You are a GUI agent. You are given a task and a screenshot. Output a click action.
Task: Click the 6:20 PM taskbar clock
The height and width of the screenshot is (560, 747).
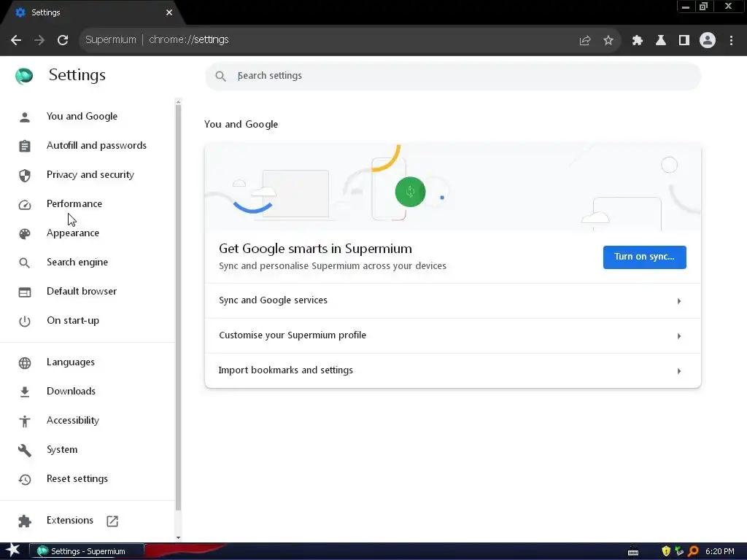[x=719, y=551]
